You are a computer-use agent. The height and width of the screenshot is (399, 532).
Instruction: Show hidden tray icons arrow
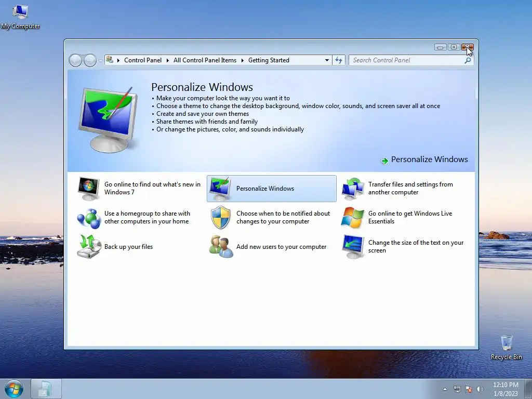point(445,389)
